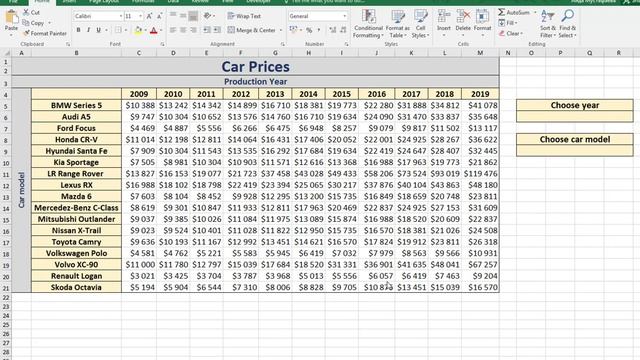Screen dimensions: 640x360
Task: Click the text Orientation icon
Action: click(x=208, y=16)
